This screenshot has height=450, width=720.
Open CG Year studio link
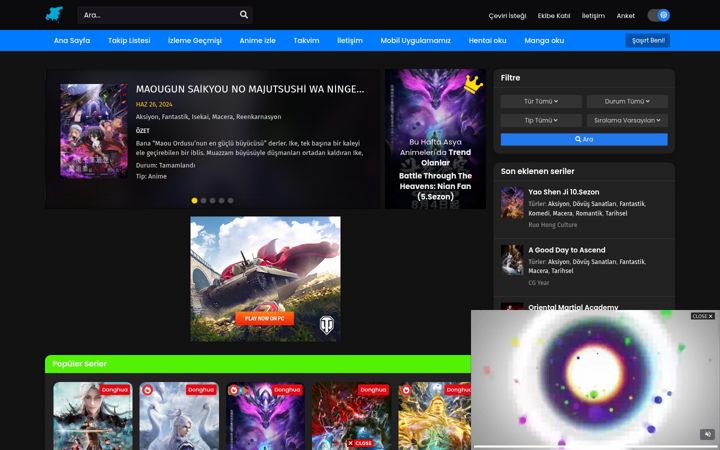tap(538, 283)
